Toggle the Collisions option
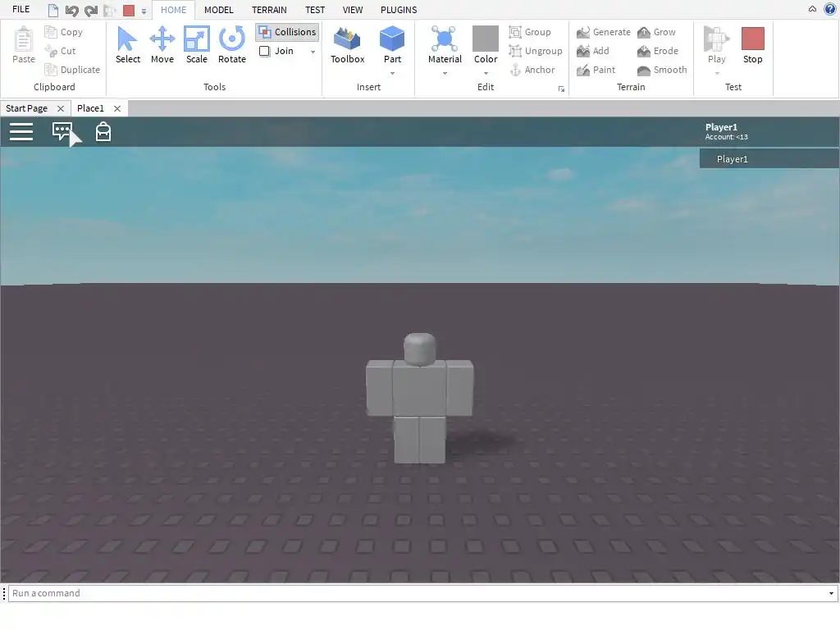This screenshot has width=840, height=630. click(287, 32)
